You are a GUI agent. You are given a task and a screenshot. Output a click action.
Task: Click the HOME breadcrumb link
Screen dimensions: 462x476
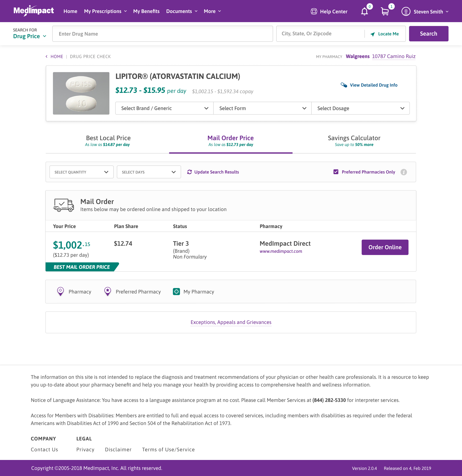(x=57, y=57)
